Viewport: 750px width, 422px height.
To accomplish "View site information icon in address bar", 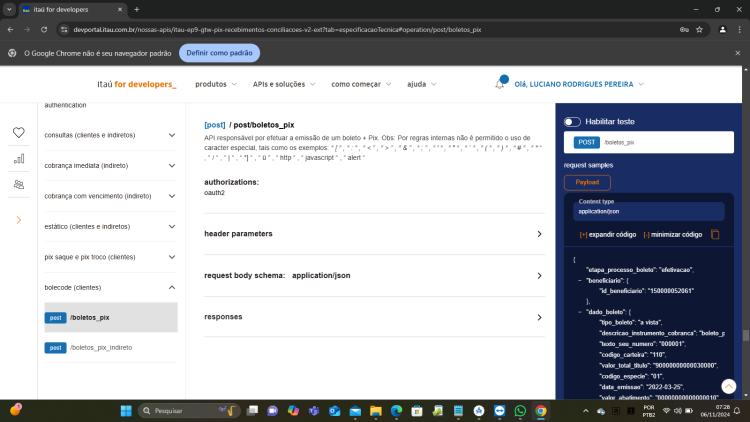I will tap(64, 30).
